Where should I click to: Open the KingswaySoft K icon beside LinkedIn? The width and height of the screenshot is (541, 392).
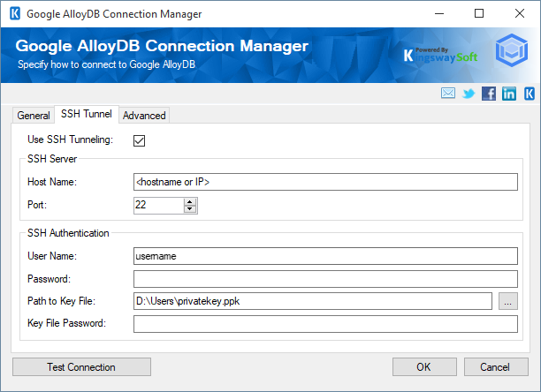(x=530, y=94)
